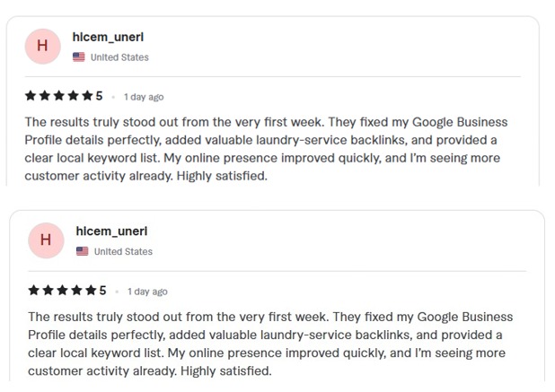This screenshot has width=555, height=392.
Task: Click the bottom review's H avatar
Action: coord(46,240)
